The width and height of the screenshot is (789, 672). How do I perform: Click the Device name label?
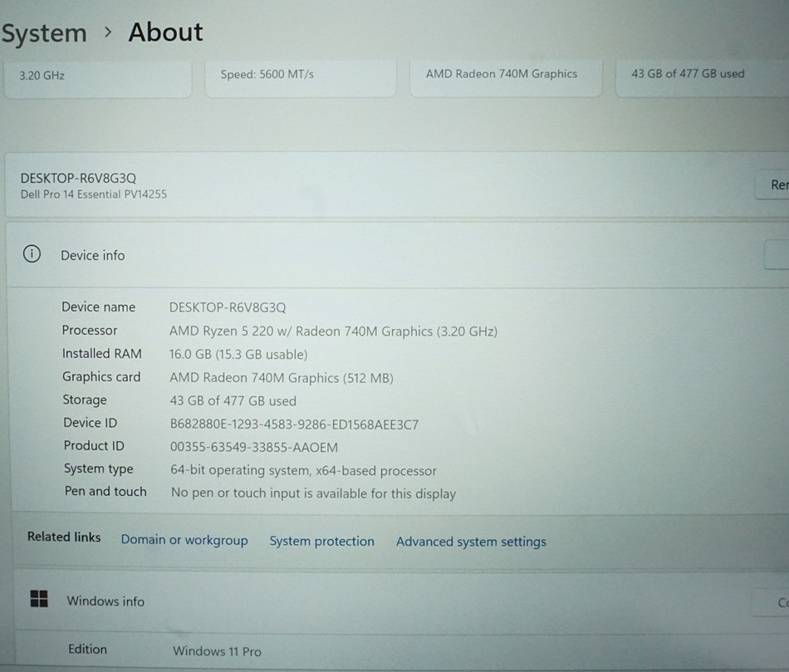click(x=99, y=307)
